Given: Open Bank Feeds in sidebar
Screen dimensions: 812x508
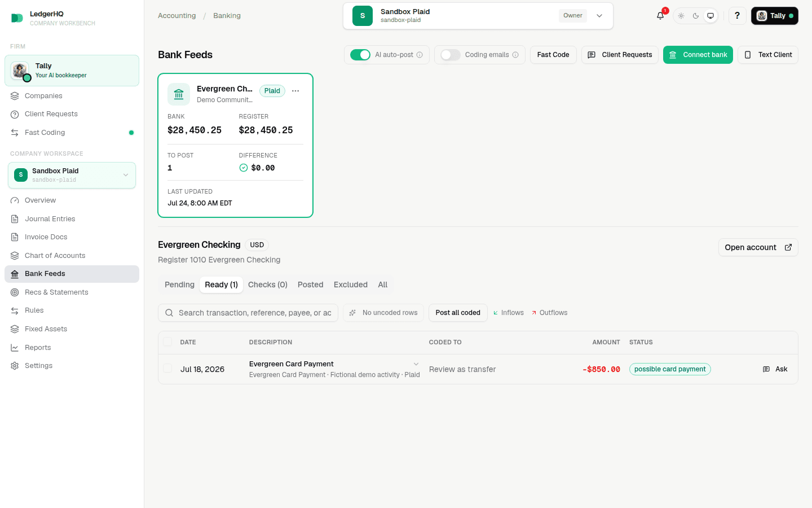Looking at the screenshot, I should (72, 274).
